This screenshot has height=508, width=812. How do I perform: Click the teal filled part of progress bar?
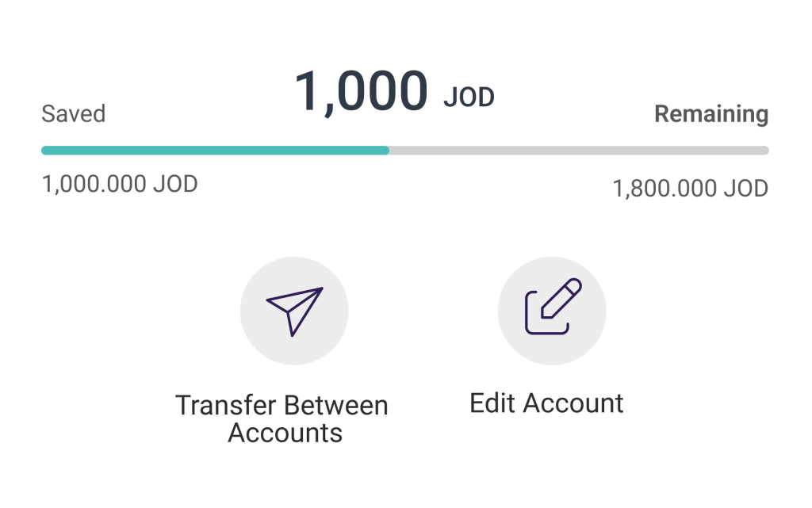coord(214,151)
